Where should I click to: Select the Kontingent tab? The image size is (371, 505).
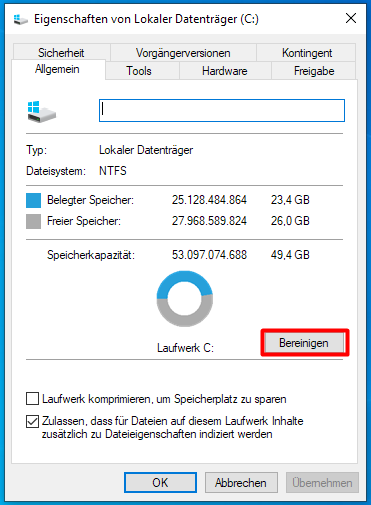coord(307,53)
